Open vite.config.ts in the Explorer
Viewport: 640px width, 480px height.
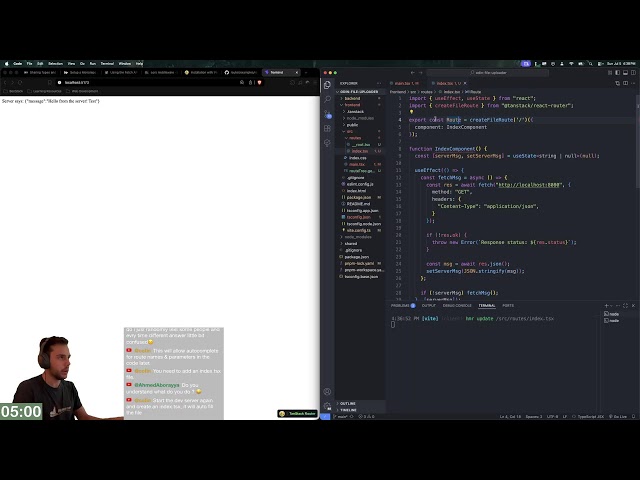tap(360, 230)
